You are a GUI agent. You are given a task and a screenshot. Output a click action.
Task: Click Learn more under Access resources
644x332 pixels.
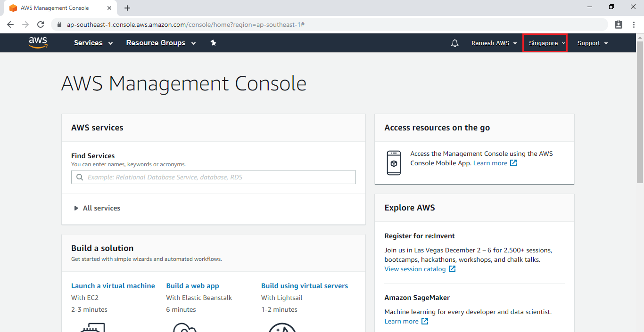(490, 163)
